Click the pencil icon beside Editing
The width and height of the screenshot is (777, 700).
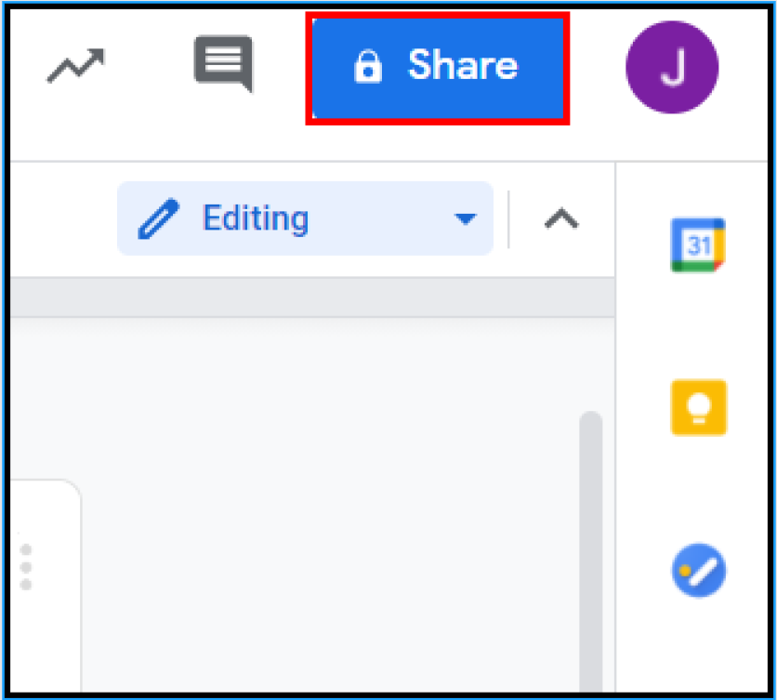(158, 220)
